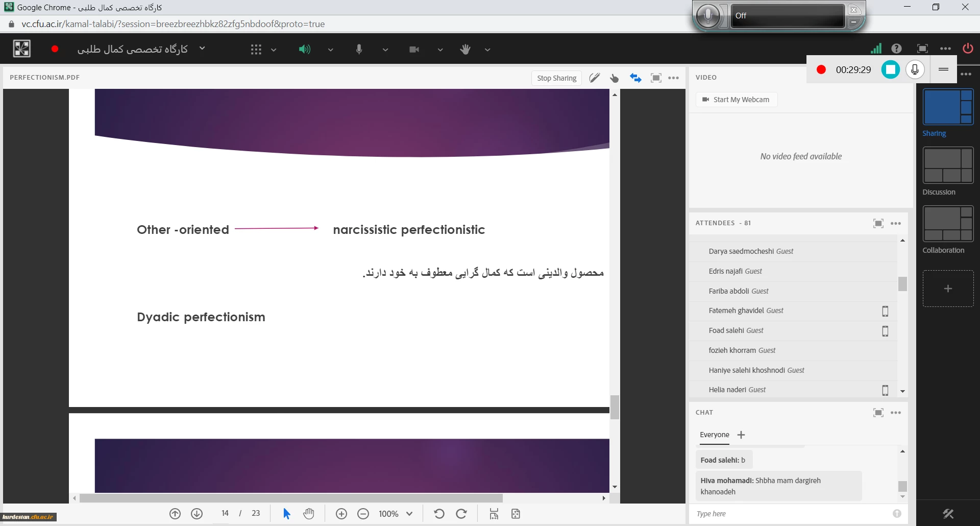Click the raise hand icon
Image resolution: width=980 pixels, height=526 pixels.
(x=465, y=50)
